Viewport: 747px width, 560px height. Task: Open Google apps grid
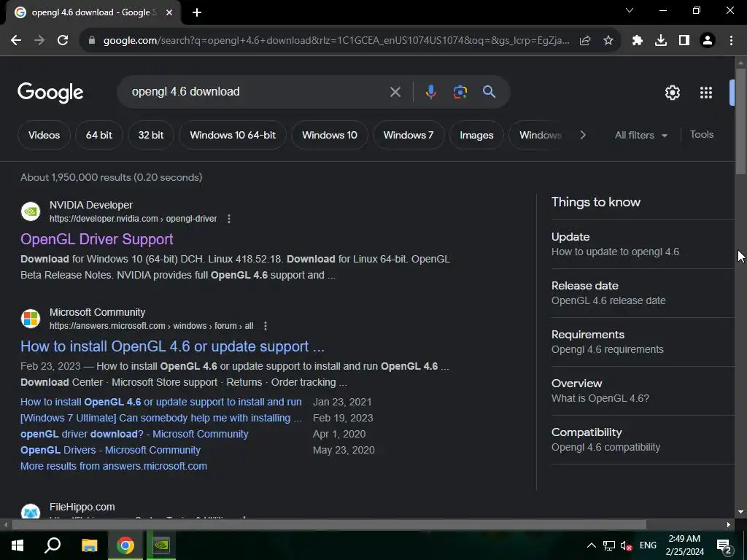coord(706,93)
